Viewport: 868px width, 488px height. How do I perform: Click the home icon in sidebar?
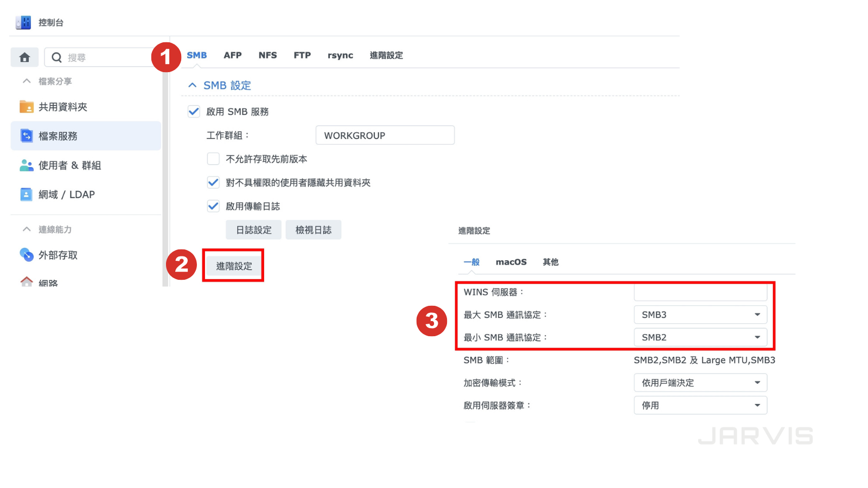pos(24,57)
